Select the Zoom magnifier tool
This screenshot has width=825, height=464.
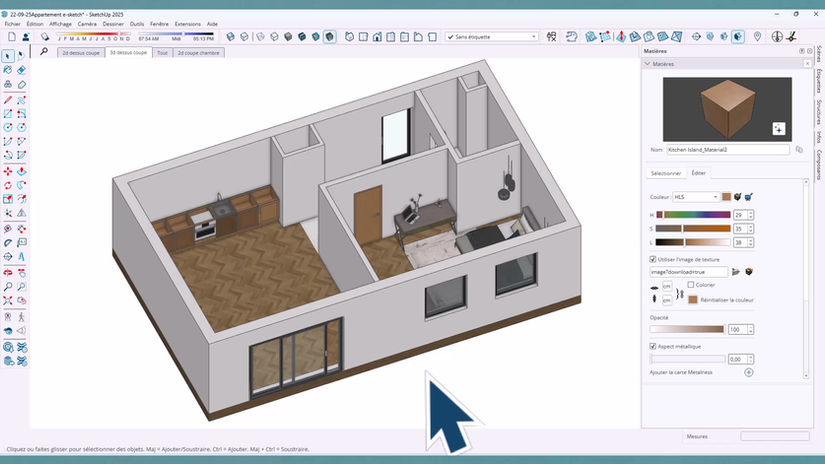coord(8,287)
